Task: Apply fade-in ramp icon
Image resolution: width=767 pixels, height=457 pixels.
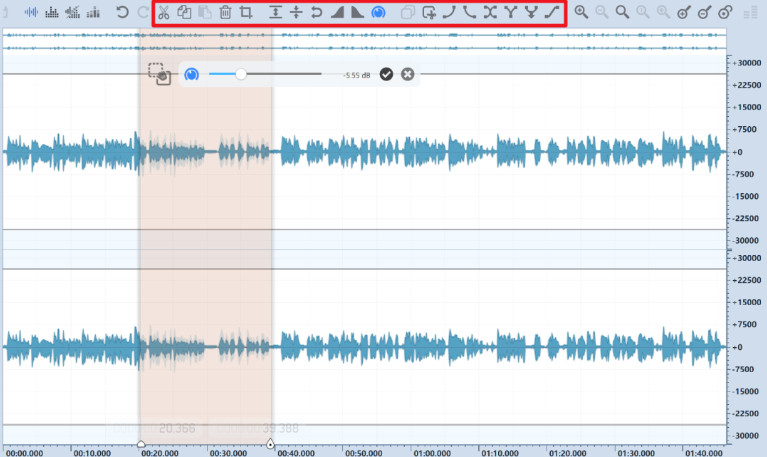Action: (x=337, y=12)
